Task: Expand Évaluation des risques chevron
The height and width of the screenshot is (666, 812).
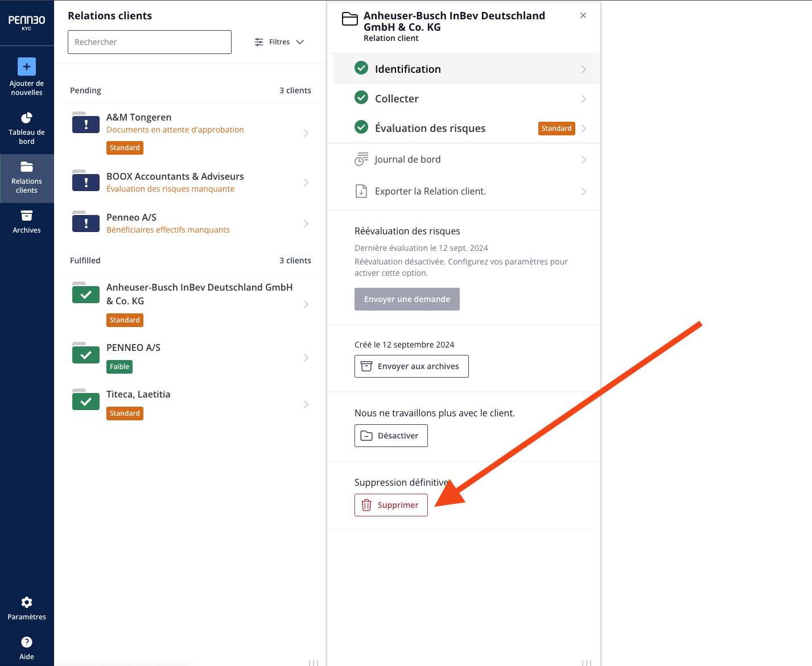Action: click(584, 129)
